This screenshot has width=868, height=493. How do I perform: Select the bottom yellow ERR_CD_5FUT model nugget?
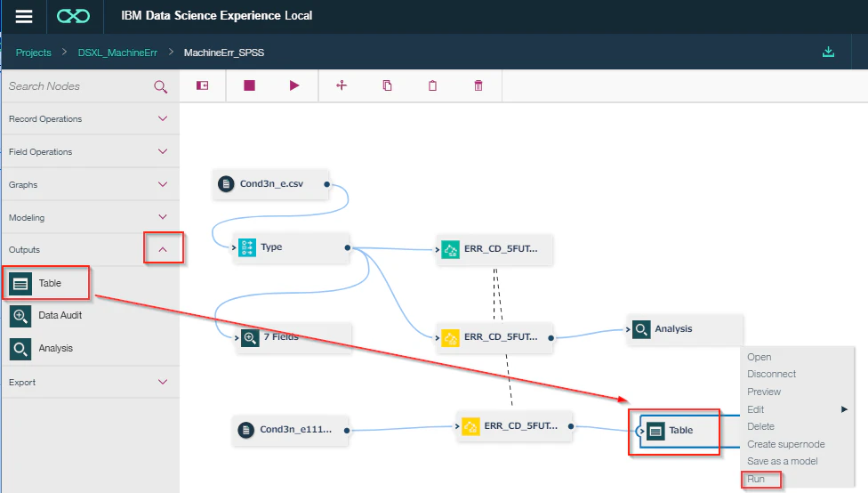click(x=514, y=426)
